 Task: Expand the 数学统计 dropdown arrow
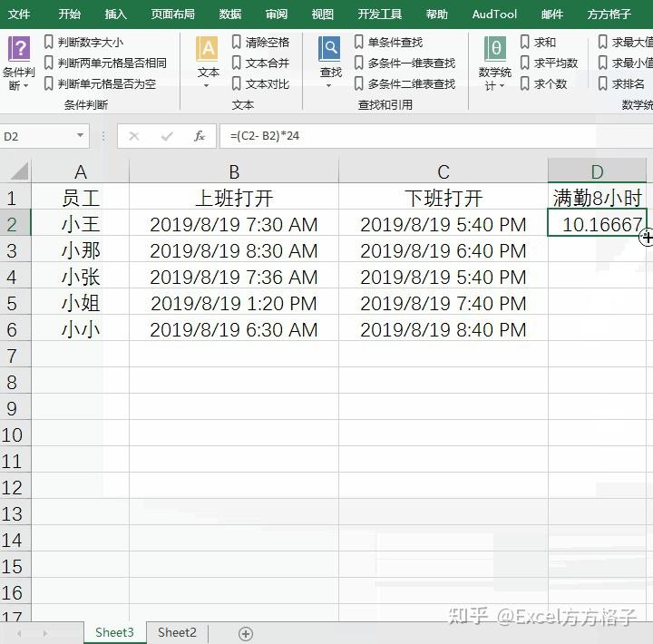(x=502, y=86)
